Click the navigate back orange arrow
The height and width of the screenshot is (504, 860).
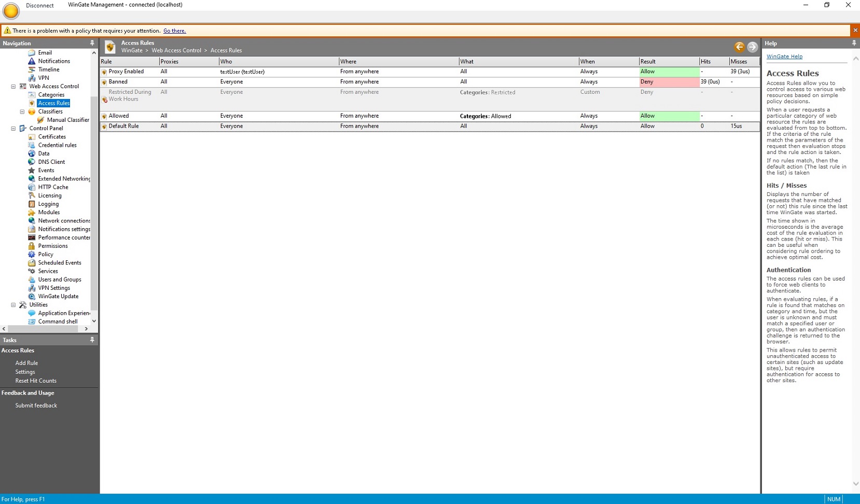pos(739,47)
